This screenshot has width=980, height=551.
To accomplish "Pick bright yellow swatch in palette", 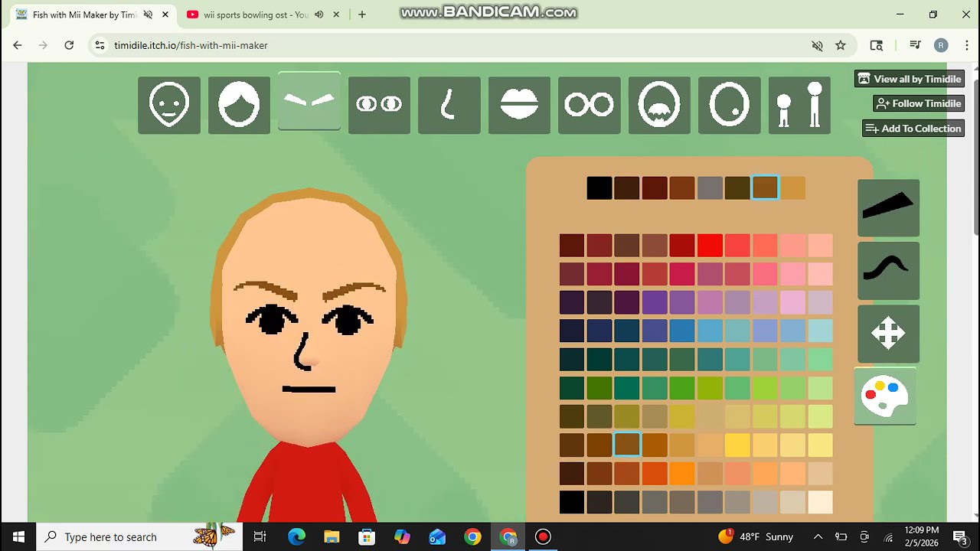I will click(x=737, y=445).
